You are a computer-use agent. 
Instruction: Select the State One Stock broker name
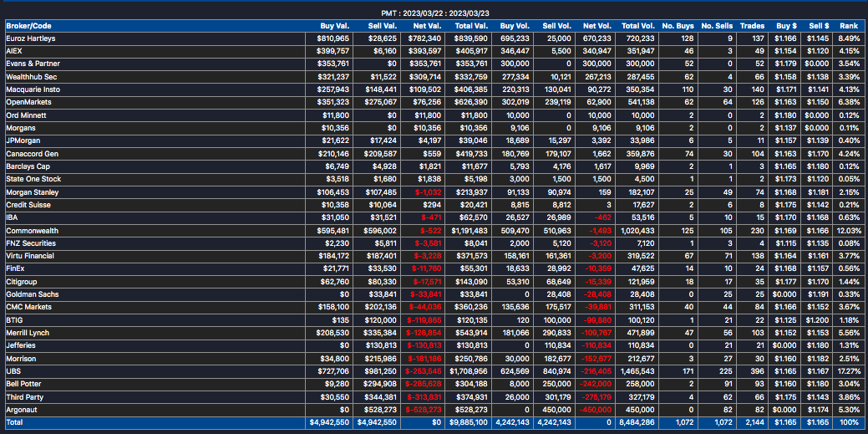(33, 179)
